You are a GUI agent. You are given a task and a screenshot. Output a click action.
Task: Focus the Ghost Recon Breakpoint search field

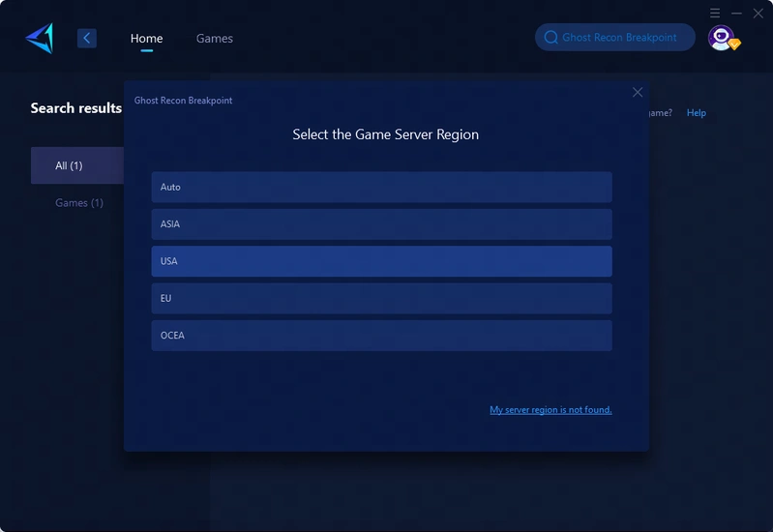[619, 38]
